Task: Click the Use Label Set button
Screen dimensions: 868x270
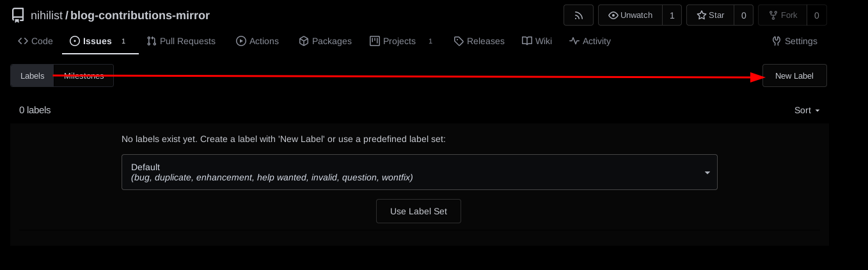Action: [418, 211]
